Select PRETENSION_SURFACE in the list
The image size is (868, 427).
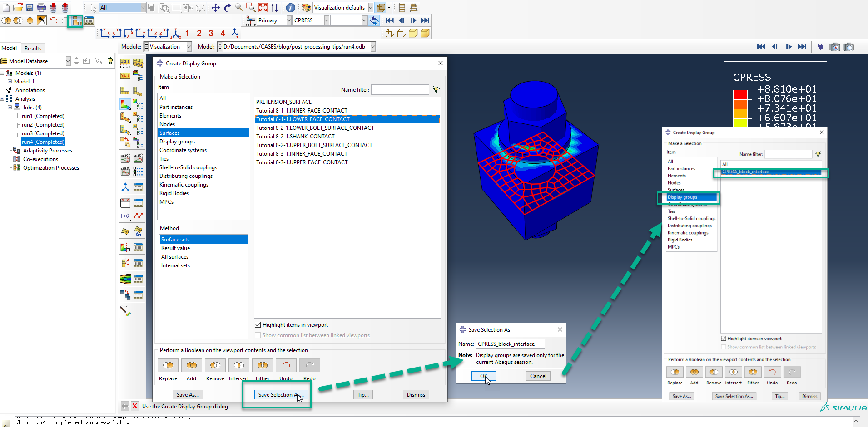[284, 102]
